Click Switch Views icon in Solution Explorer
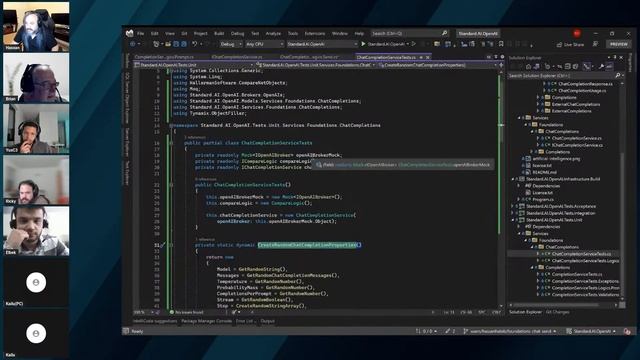The width and height of the screenshot is (640, 360). 537,66
